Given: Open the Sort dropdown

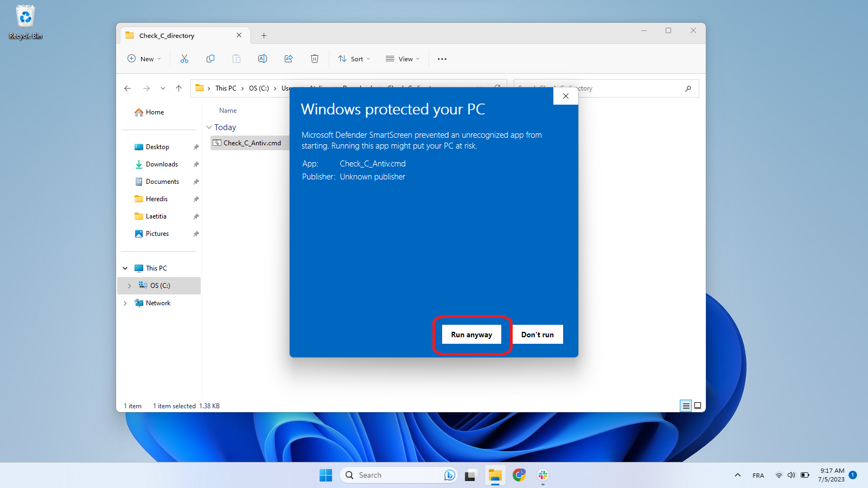Looking at the screenshot, I should [x=354, y=59].
